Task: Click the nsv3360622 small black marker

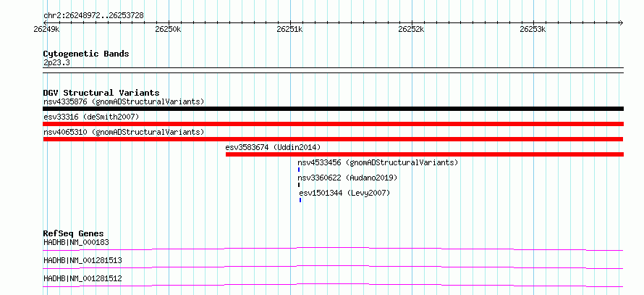Action: (x=299, y=185)
